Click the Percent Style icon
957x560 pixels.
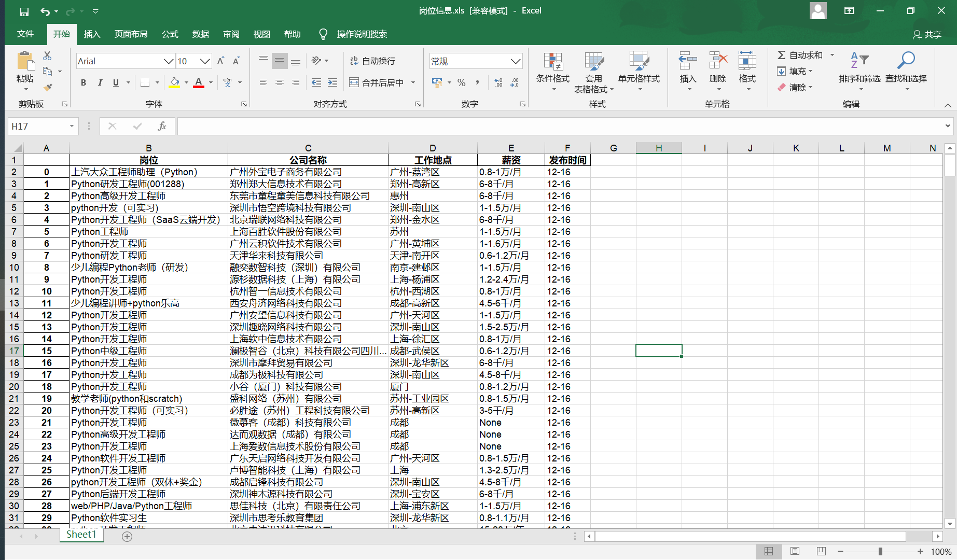coord(462,82)
